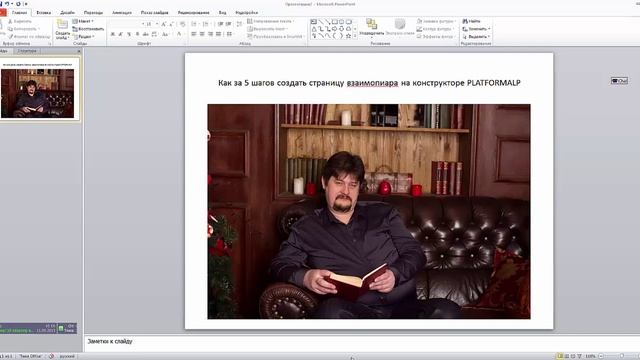The width and height of the screenshot is (640, 360).
Task: Align text to the right
Action: 210,34
